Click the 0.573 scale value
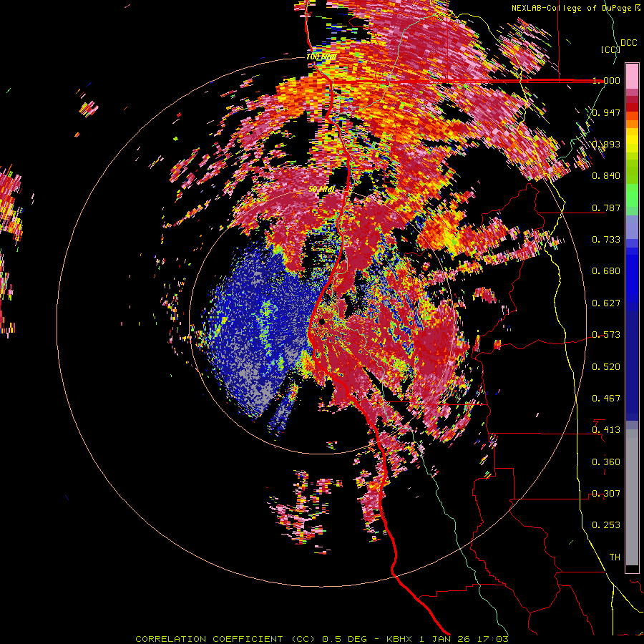 click(x=606, y=335)
